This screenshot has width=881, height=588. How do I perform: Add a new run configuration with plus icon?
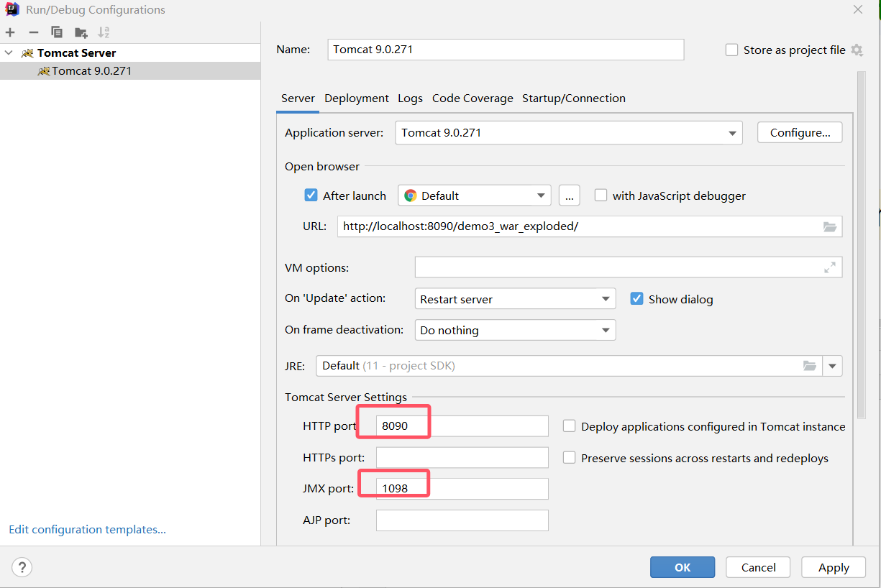(10, 32)
